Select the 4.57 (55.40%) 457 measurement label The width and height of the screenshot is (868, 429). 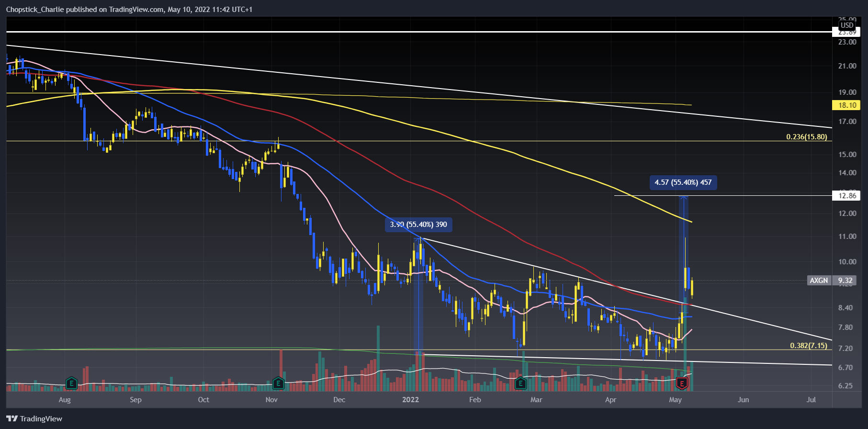(683, 182)
